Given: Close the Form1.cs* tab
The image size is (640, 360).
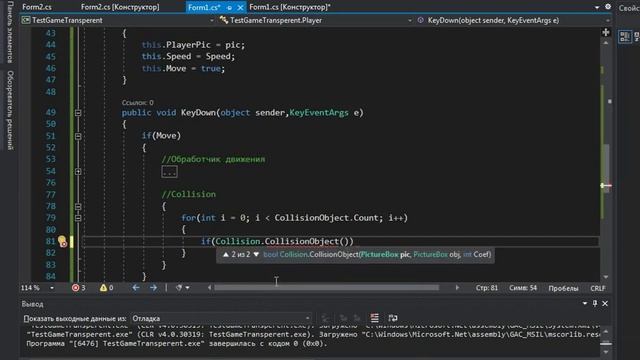Looking at the screenshot, I should (240, 7).
